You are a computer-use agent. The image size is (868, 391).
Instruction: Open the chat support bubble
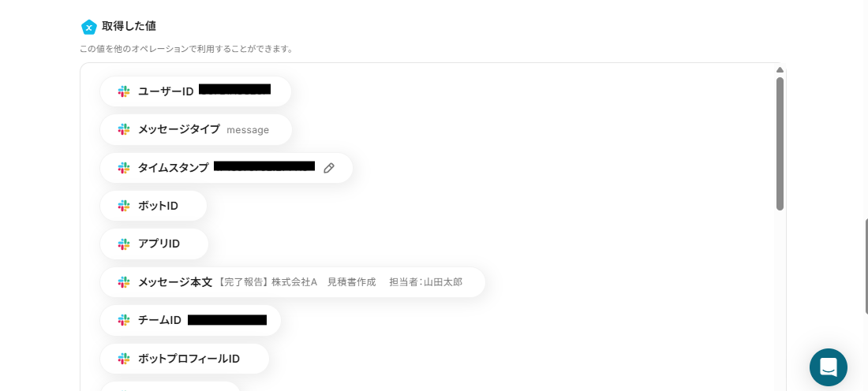click(828, 367)
